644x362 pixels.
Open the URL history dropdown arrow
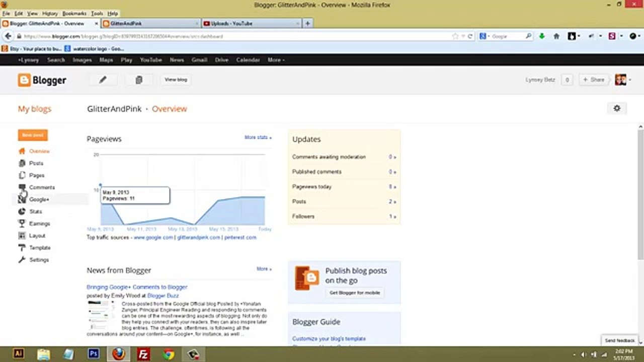coord(463,36)
